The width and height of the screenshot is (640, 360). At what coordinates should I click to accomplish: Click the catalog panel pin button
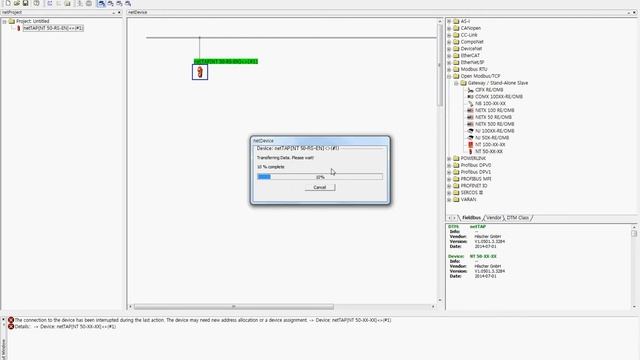(629, 13)
